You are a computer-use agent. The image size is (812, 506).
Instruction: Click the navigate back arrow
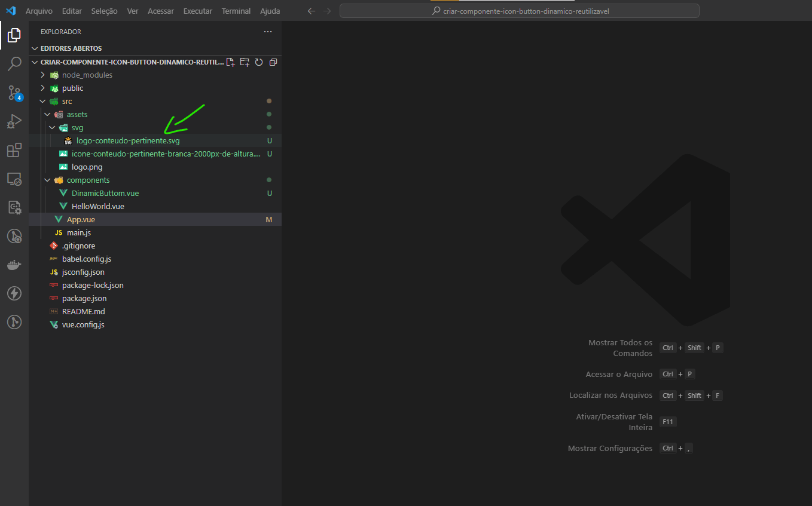pos(310,11)
